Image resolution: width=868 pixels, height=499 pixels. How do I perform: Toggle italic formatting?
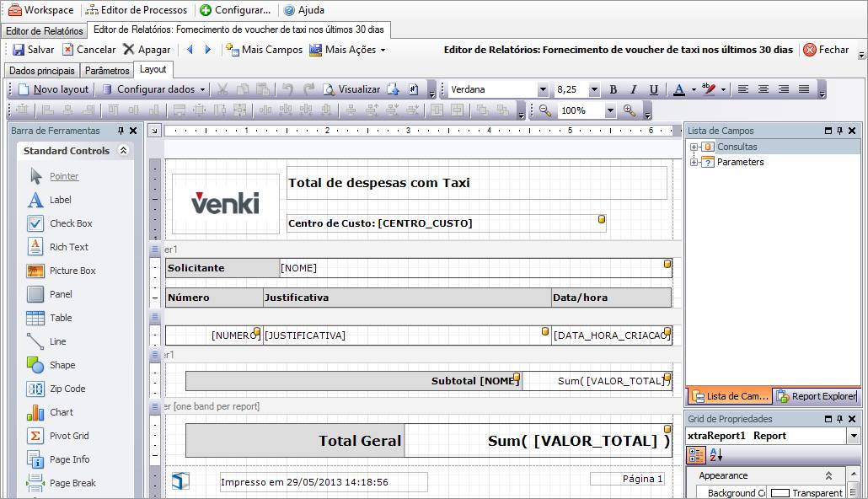pos(633,89)
